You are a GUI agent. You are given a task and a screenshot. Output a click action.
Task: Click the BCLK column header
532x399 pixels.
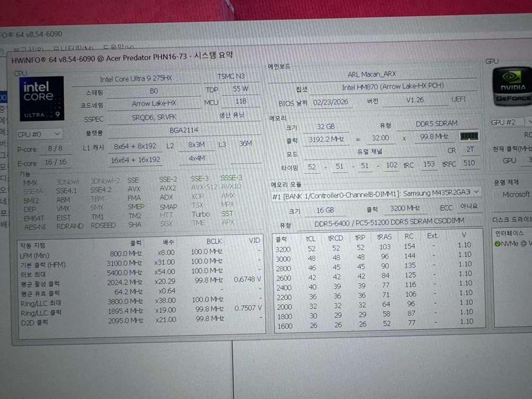pyautogui.click(x=214, y=241)
